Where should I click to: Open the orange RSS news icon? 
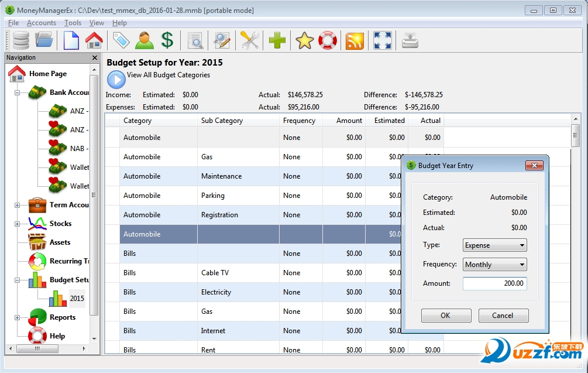[355, 40]
